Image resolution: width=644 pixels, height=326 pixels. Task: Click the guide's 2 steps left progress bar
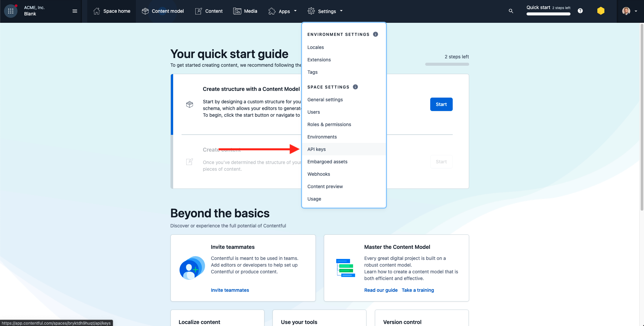[447, 64]
